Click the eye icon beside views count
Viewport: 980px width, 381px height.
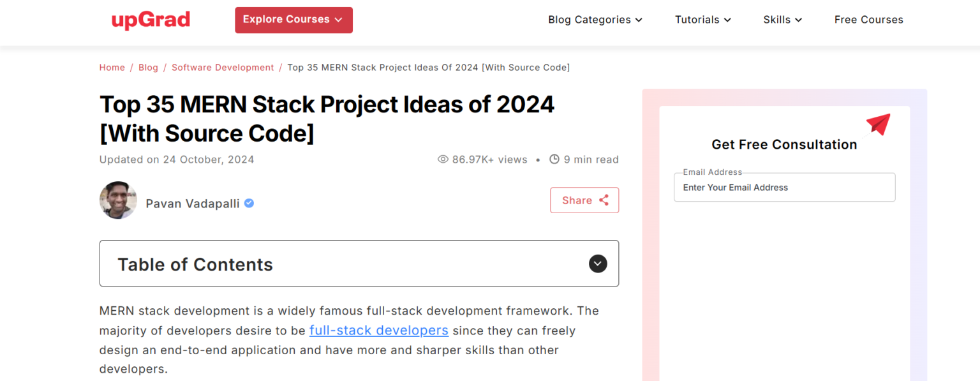coord(443,159)
